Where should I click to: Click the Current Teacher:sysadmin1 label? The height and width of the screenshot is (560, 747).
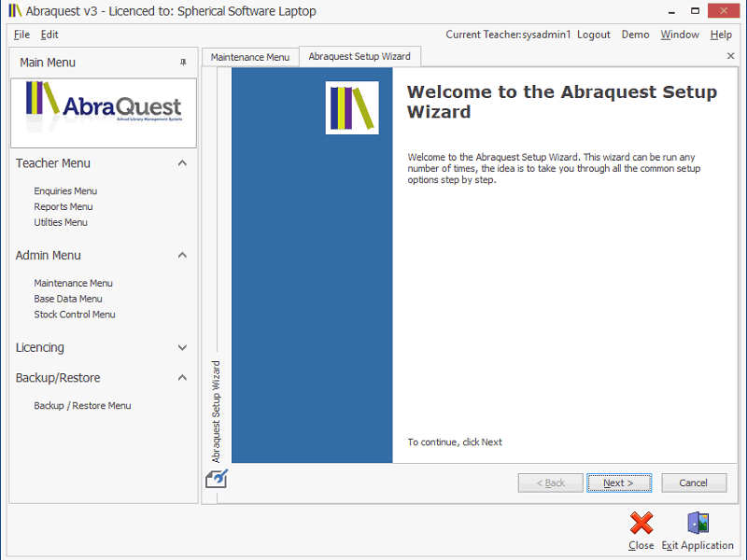(508, 35)
